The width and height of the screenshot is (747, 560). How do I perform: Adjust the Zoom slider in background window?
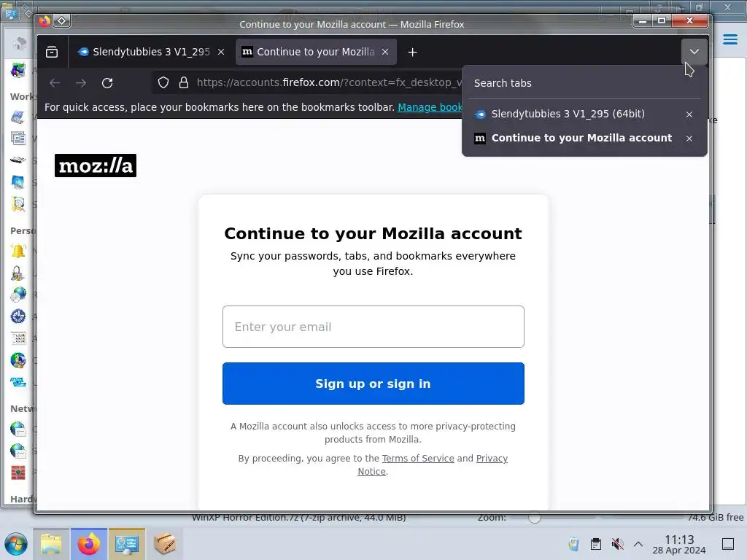tap(535, 518)
